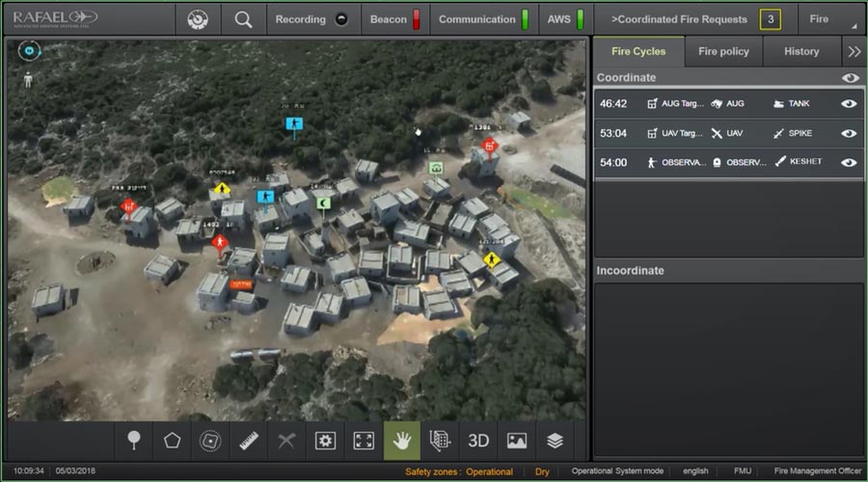Open Coordinated Fire Requests list
Viewport: 868px width, 482px height.
point(694,19)
